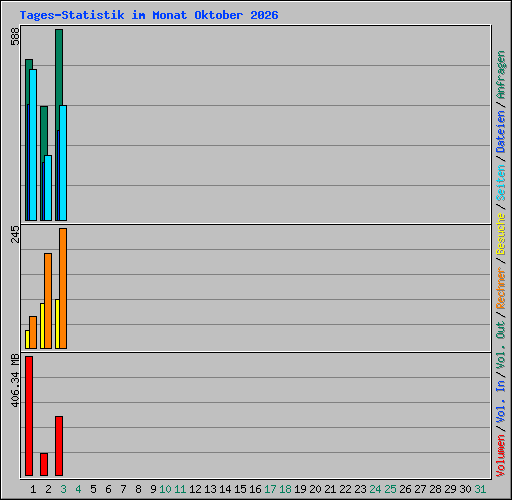Viewport: 512px width, 500px height.
Task: Click green day label '18' on the x-axis
Action: [285, 489]
